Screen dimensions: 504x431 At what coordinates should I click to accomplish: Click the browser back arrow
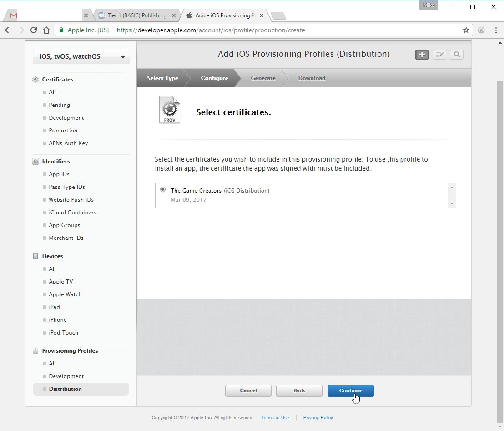[8, 30]
